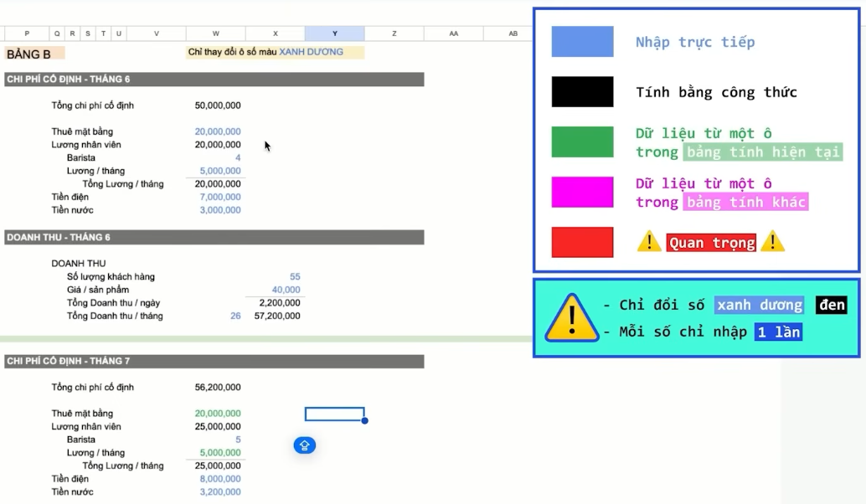The width and height of the screenshot is (866, 504).
Task: Click Giá / sản phẩm value 40,000
Action: click(x=286, y=290)
